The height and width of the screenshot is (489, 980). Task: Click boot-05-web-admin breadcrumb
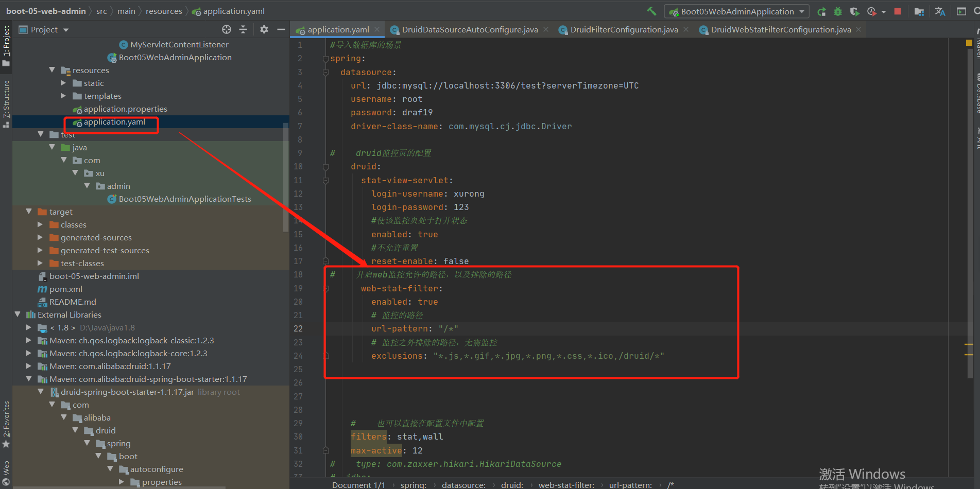[46, 11]
